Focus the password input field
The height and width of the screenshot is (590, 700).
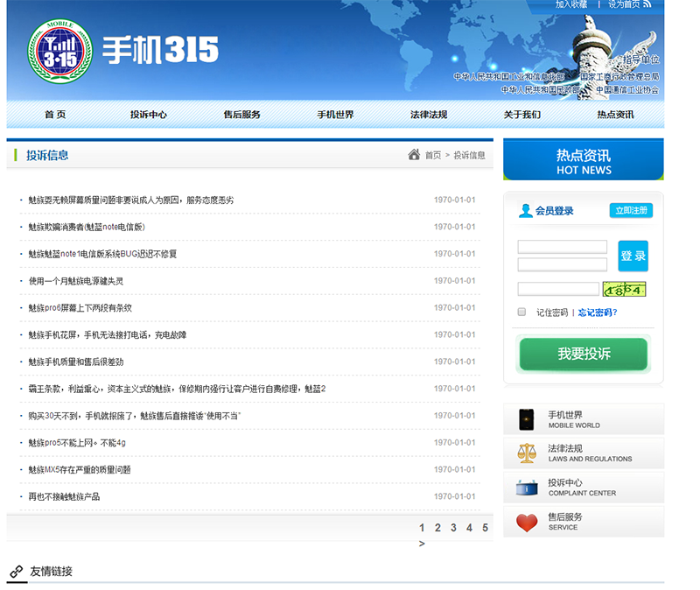[562, 264]
